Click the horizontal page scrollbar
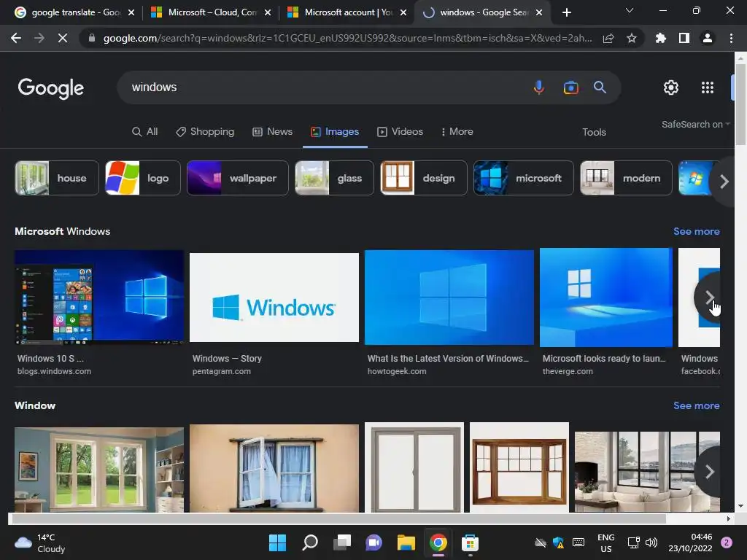 [x=338, y=518]
